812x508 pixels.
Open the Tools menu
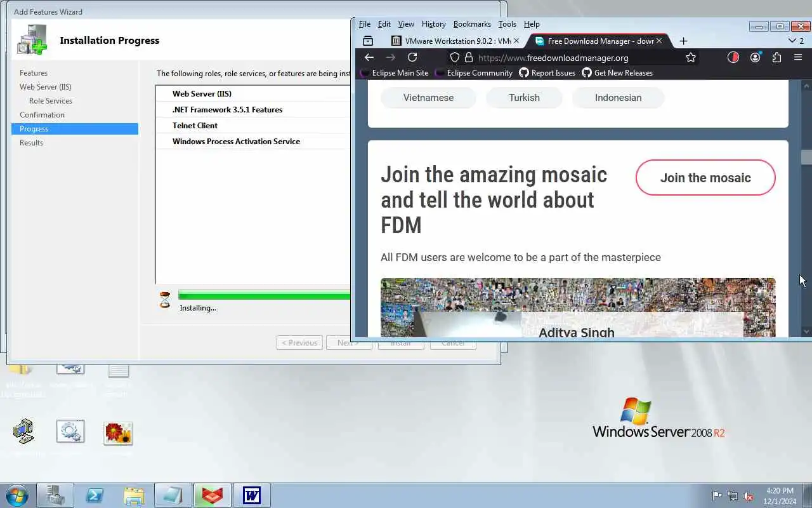tap(507, 24)
